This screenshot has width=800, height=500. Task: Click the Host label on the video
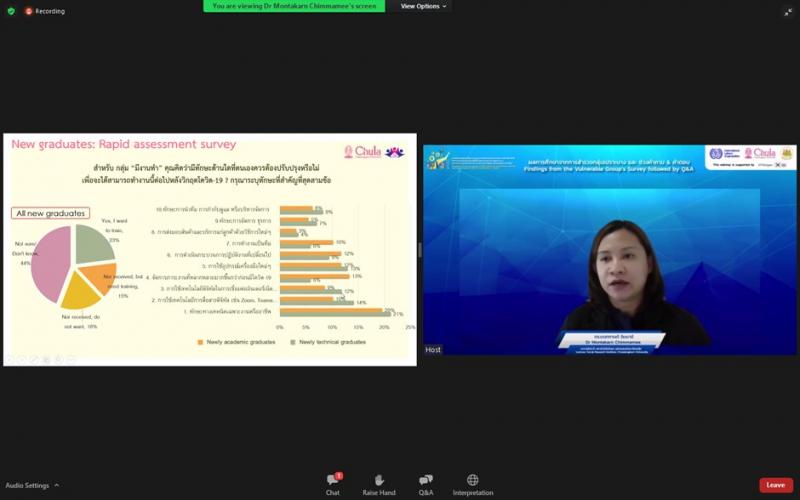click(433, 349)
